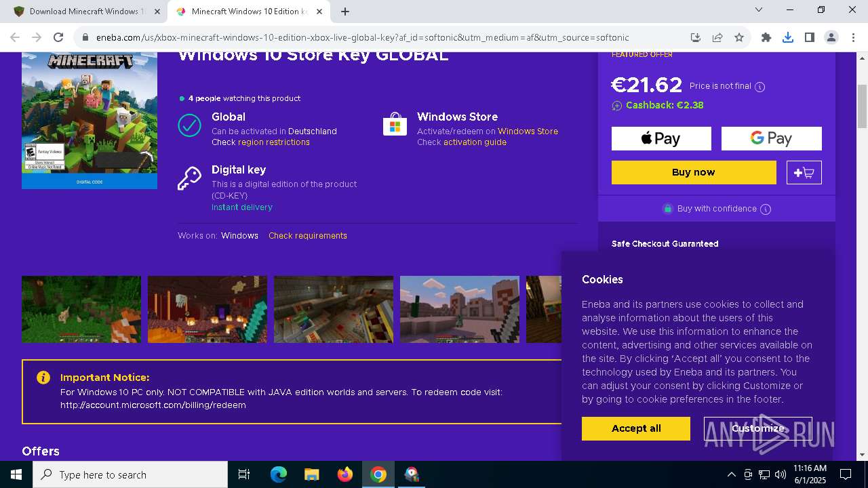Select Minecraft Windows 10 Edition tab

click(248, 12)
